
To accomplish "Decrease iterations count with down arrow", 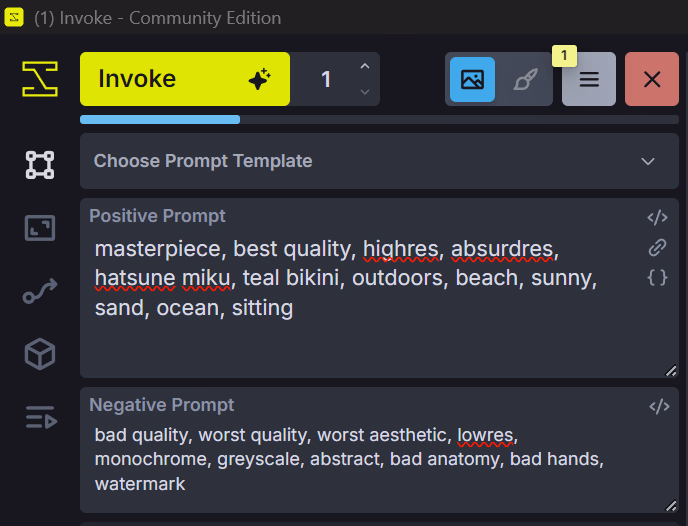I will click(x=365, y=92).
